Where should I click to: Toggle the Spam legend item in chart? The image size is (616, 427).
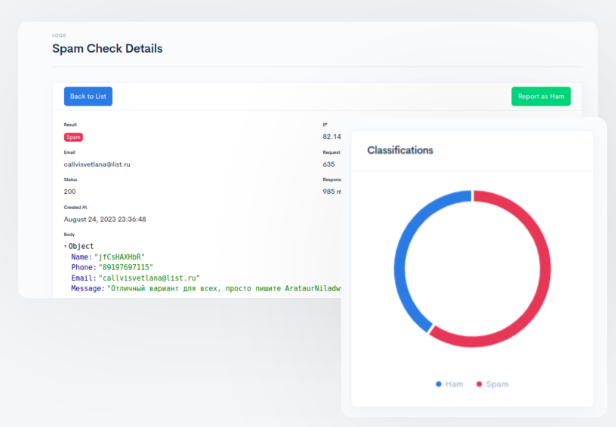click(x=491, y=384)
